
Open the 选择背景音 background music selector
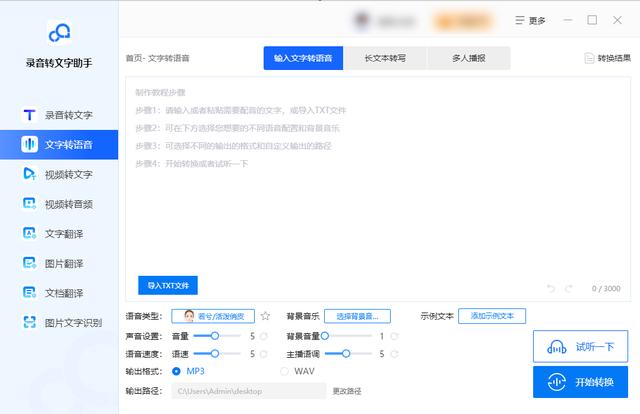click(357, 316)
